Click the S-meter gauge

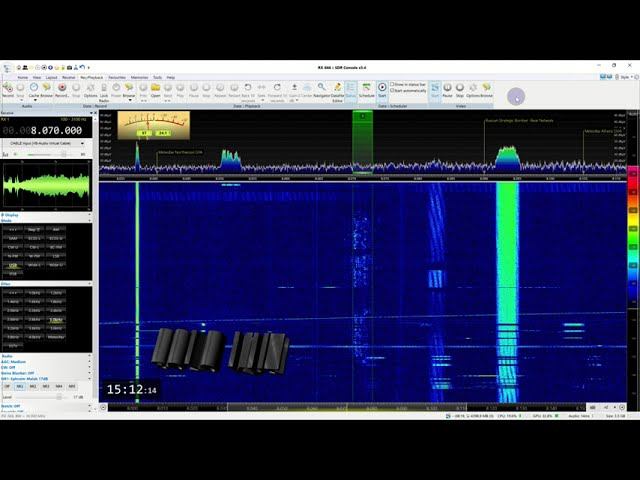click(153, 125)
